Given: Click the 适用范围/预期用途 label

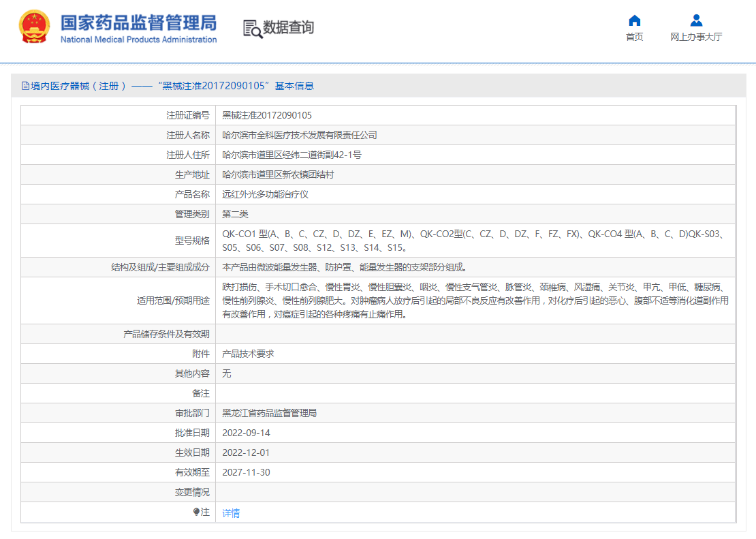Looking at the screenshot, I should [x=174, y=301].
